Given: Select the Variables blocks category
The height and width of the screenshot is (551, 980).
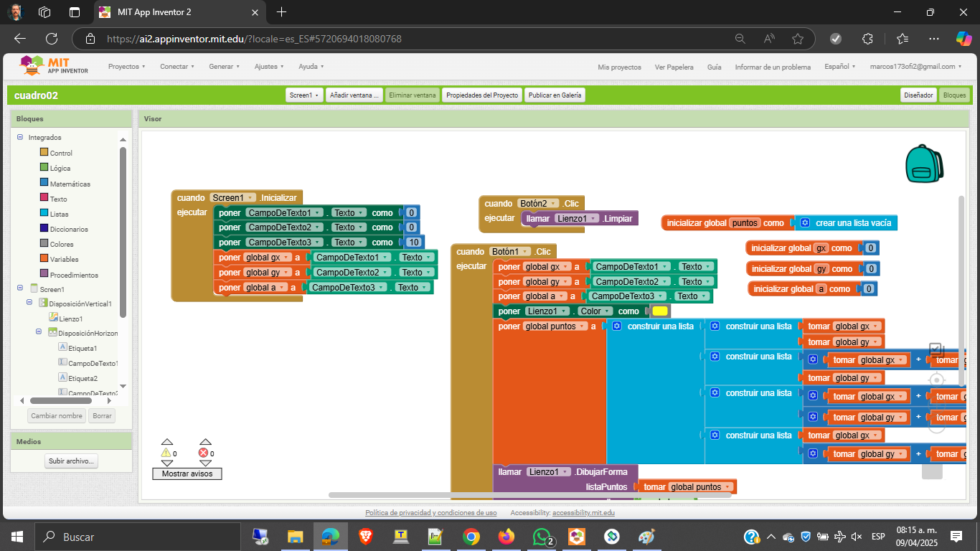Looking at the screenshot, I should (64, 259).
